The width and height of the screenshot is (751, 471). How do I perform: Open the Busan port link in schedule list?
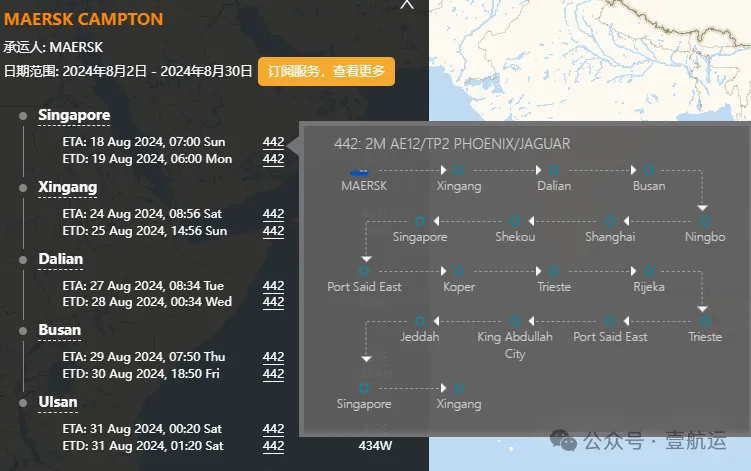coord(59,330)
